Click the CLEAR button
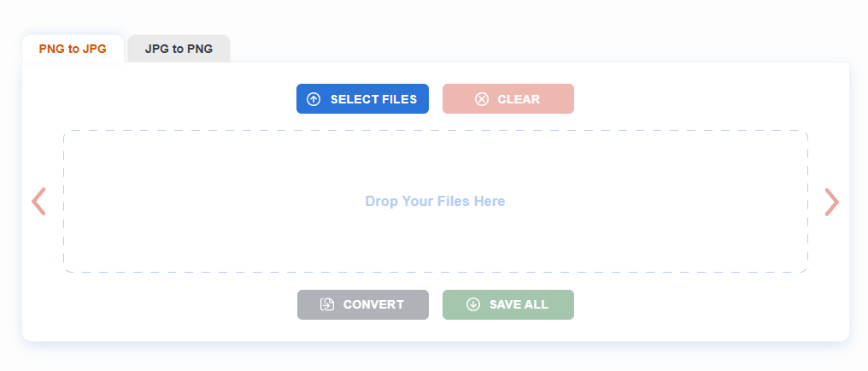Viewport: 868px width, 371px height. [x=508, y=99]
